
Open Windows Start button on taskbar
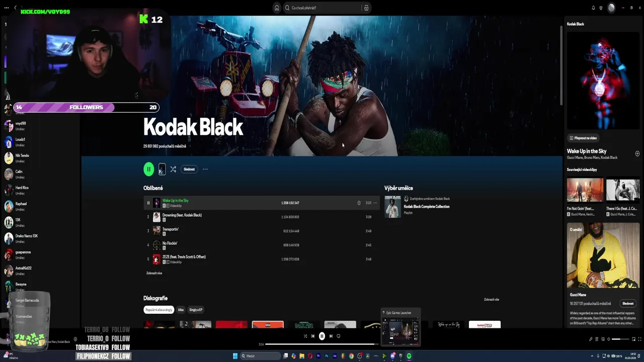[x=235, y=356]
